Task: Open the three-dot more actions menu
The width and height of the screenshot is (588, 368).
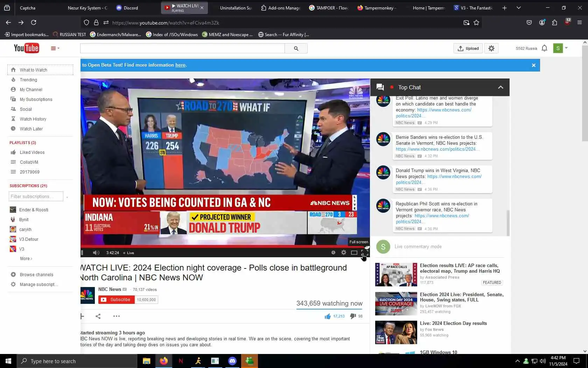Action: click(117, 316)
